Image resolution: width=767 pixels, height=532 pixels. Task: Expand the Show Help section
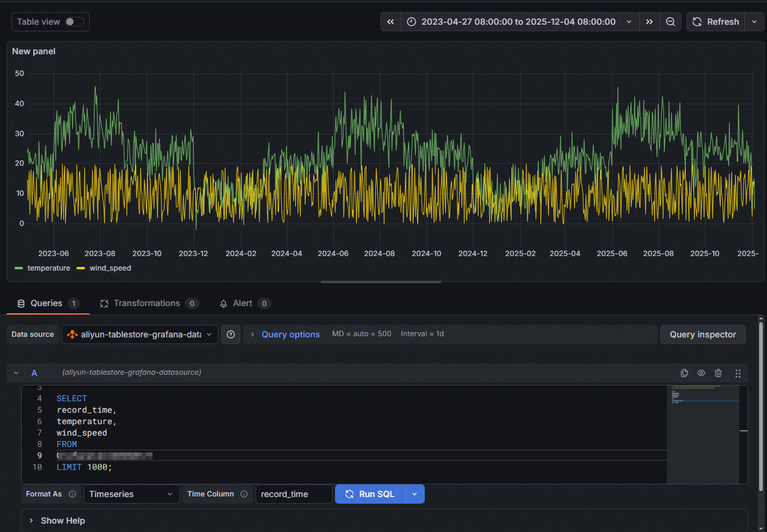click(x=63, y=521)
